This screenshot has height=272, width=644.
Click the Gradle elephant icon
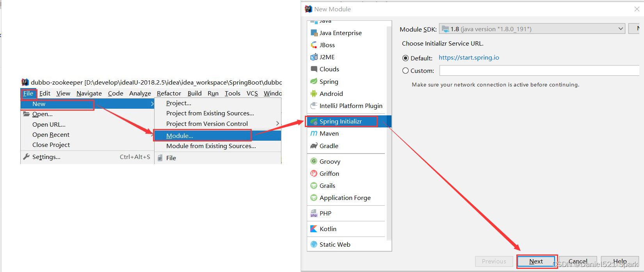point(314,146)
